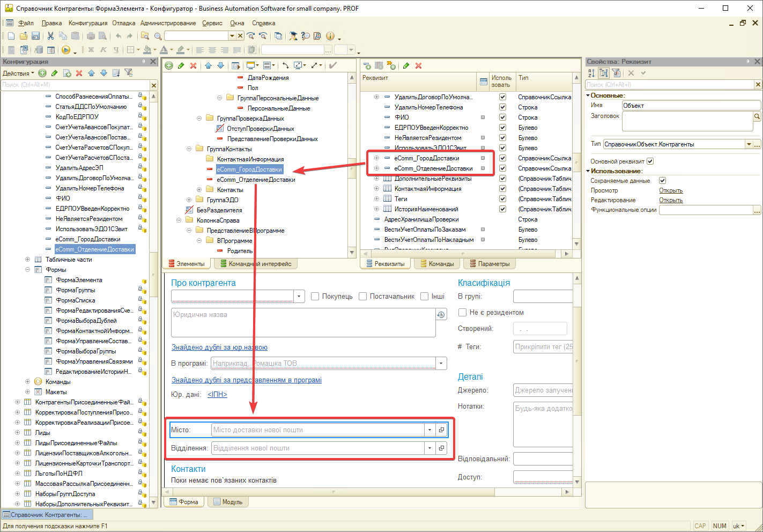Click the green add icon in Configuration panel
The image size is (763, 532).
(x=42, y=73)
